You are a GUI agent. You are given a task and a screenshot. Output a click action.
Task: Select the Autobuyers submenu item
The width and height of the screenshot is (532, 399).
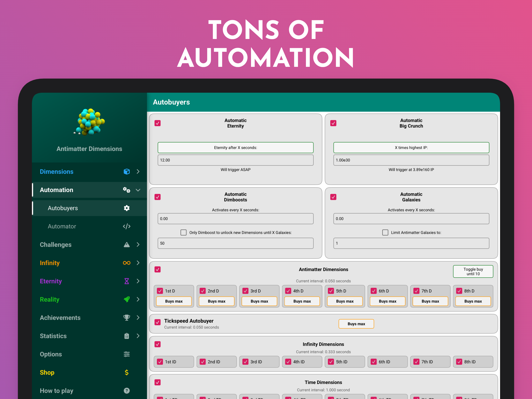pos(89,208)
